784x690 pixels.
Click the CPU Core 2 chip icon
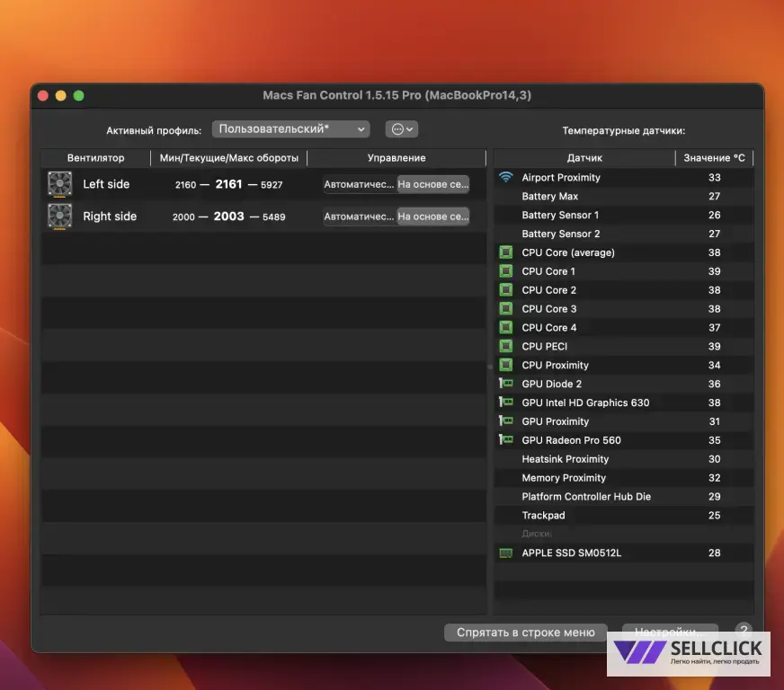[x=506, y=290]
